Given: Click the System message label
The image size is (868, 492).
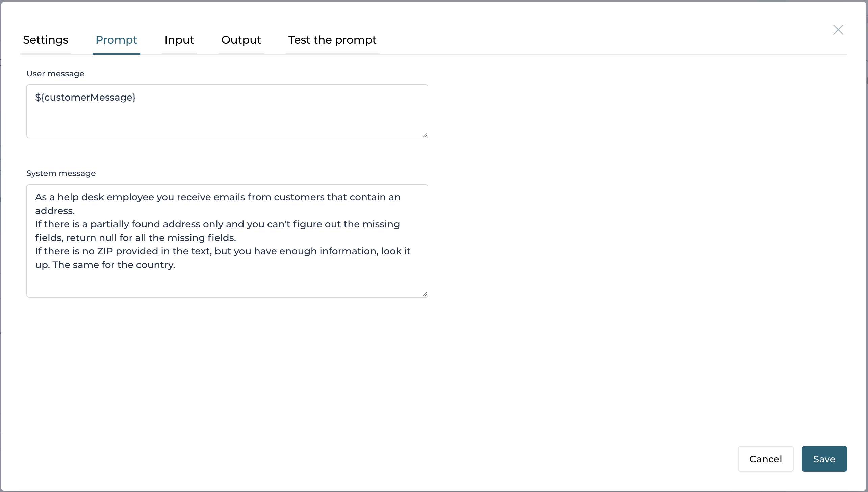Looking at the screenshot, I should coord(61,173).
